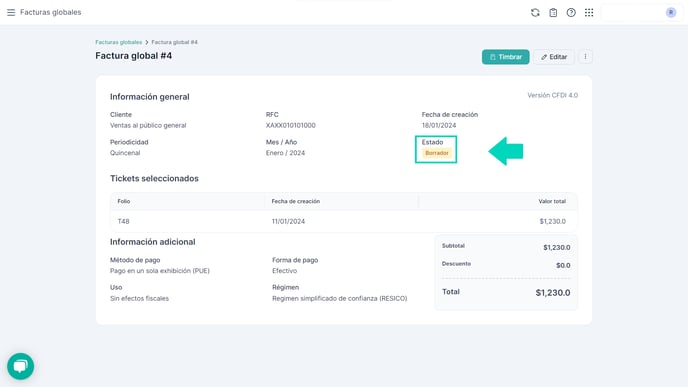Open the user profile avatar
Viewport: 688px width, 387px height.
tap(670, 13)
